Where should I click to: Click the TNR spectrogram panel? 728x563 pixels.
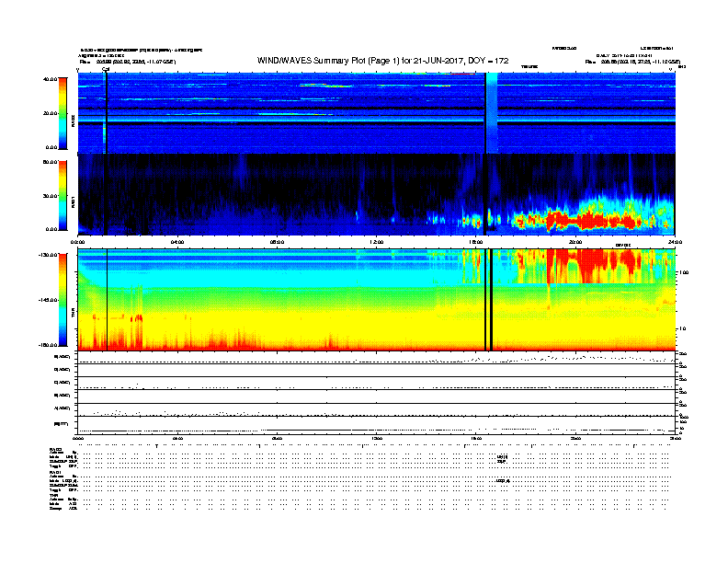[x=377, y=300]
